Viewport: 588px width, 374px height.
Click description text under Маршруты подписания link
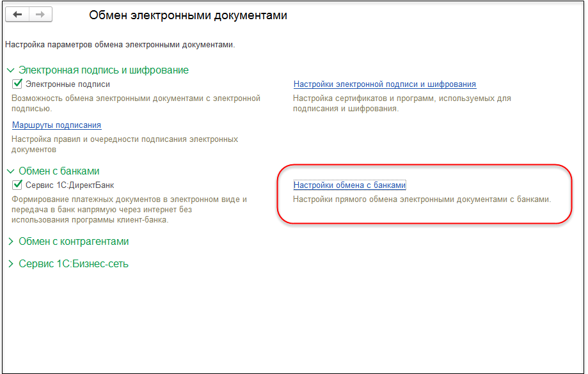pos(125,144)
